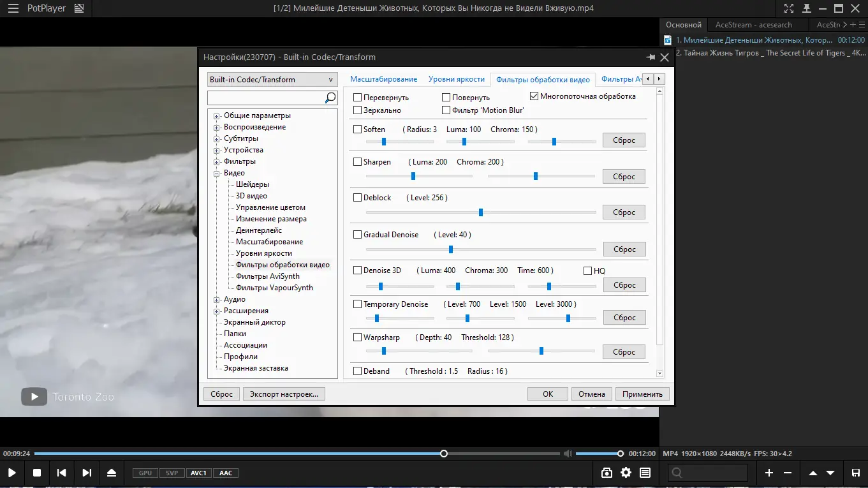
Task: Uncheck Многопоточная обработка option
Action: coord(534,96)
